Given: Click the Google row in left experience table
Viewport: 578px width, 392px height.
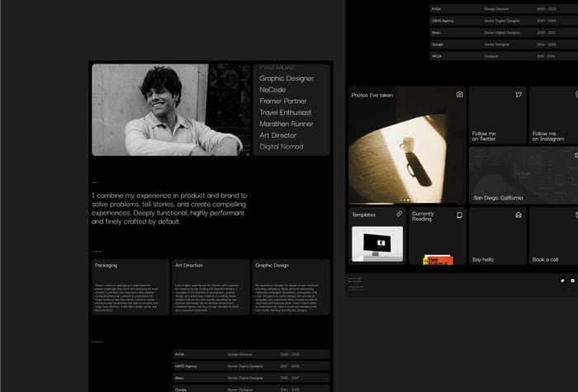Looking at the screenshot, I should click(251, 389).
